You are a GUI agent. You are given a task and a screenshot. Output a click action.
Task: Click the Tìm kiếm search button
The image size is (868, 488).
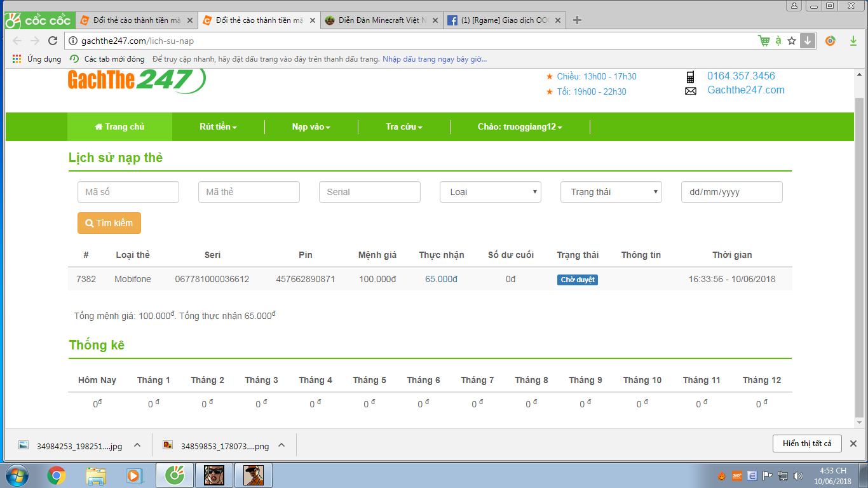[109, 223]
